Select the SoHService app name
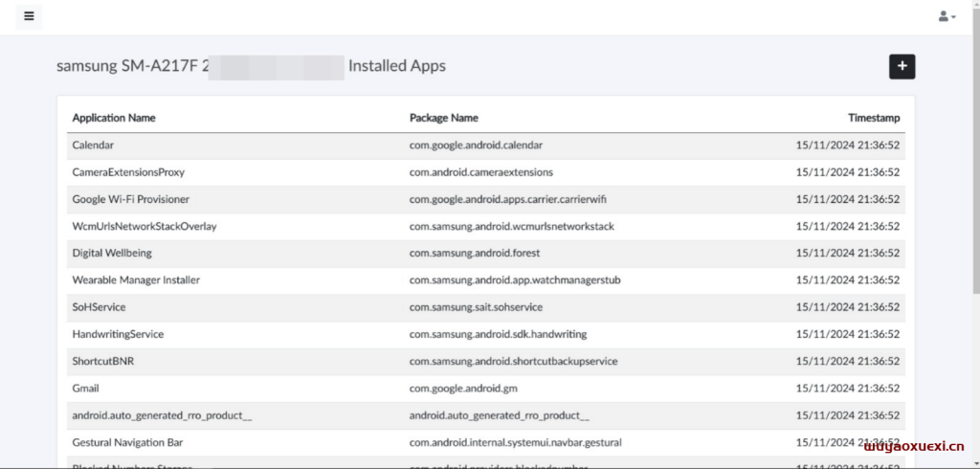Viewport: 980px width, 469px height. pos(100,307)
